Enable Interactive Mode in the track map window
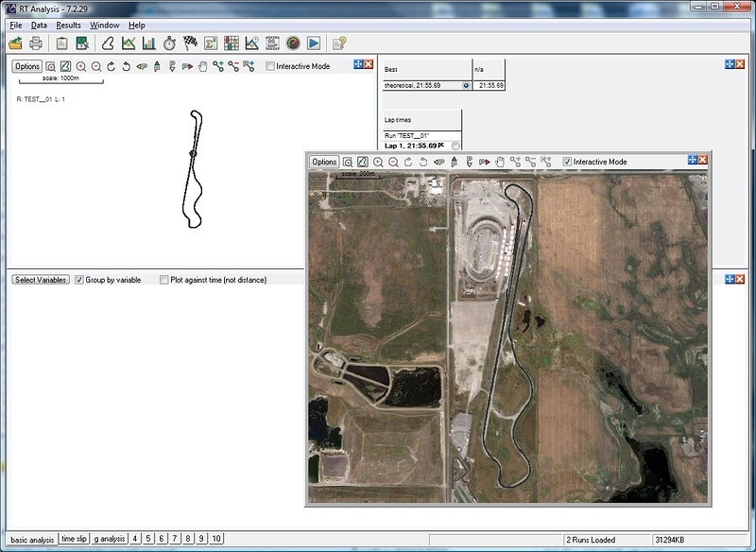Image resolution: width=756 pixels, height=552 pixels. tap(269, 67)
